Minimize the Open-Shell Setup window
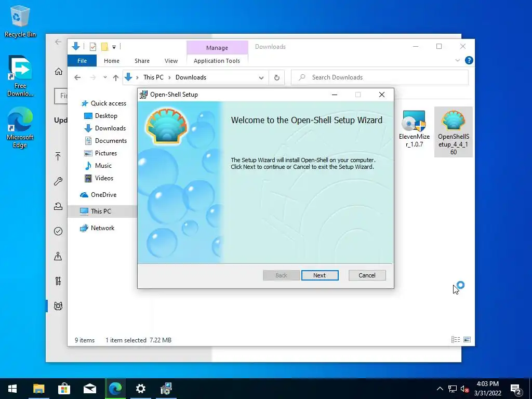Viewport: 532px width, 399px height. coord(335,95)
